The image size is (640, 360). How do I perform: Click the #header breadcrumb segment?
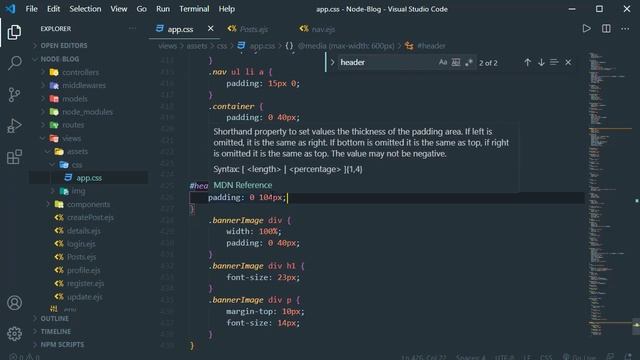431,46
